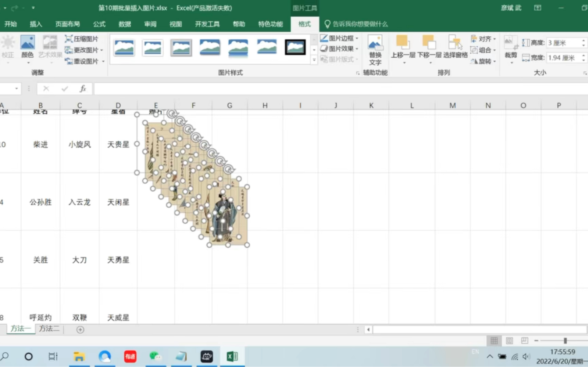The image size is (588, 367).
Task: Click Alt Text (替换文字) button
Action: [375, 50]
